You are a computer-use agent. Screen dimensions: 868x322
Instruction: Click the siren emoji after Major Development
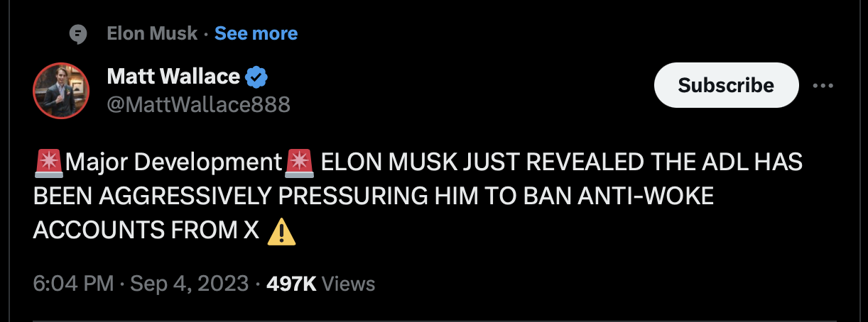pyautogui.click(x=298, y=163)
